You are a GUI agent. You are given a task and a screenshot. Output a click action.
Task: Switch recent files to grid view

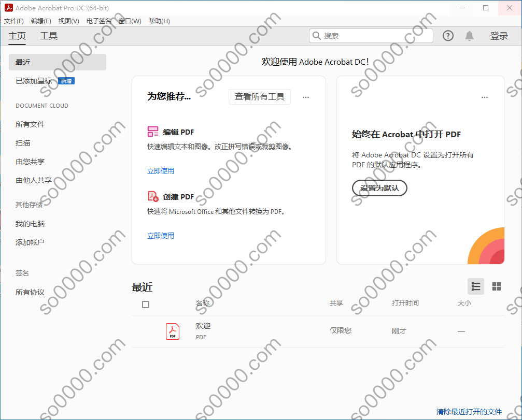[497, 286]
